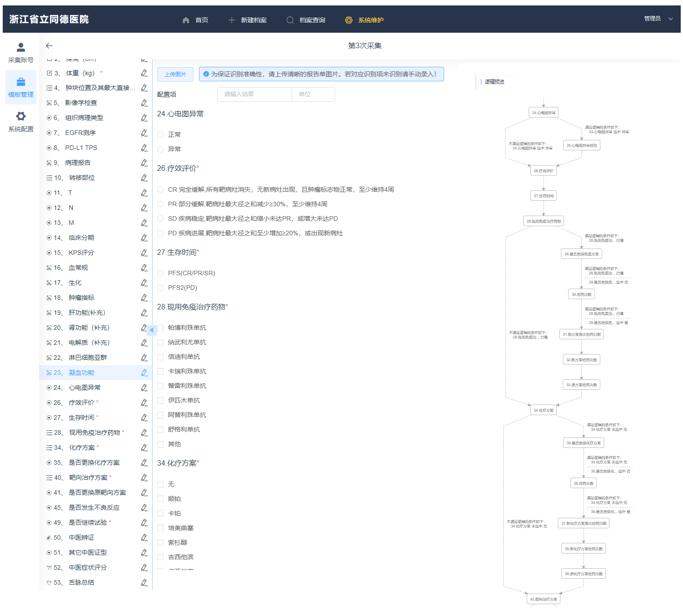Open the 单位 unit selector

click(x=313, y=94)
